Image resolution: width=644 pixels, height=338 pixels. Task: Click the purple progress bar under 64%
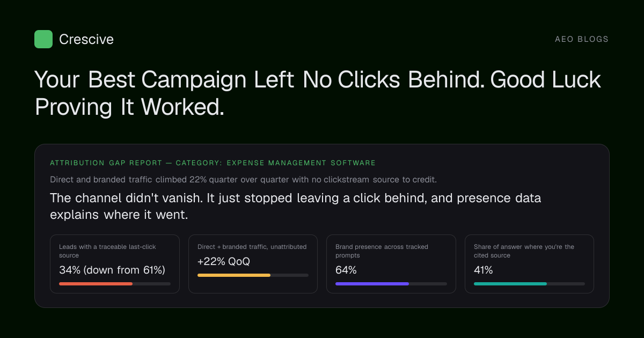[372, 283]
